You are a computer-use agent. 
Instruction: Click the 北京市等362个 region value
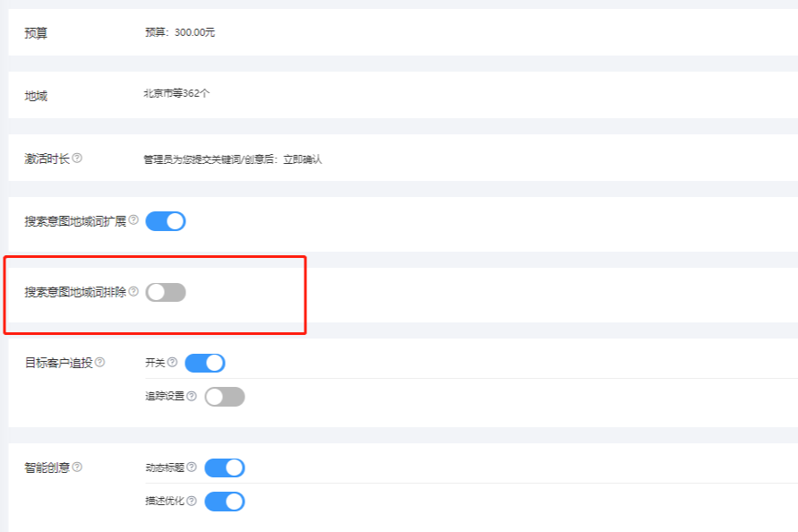tap(176, 93)
